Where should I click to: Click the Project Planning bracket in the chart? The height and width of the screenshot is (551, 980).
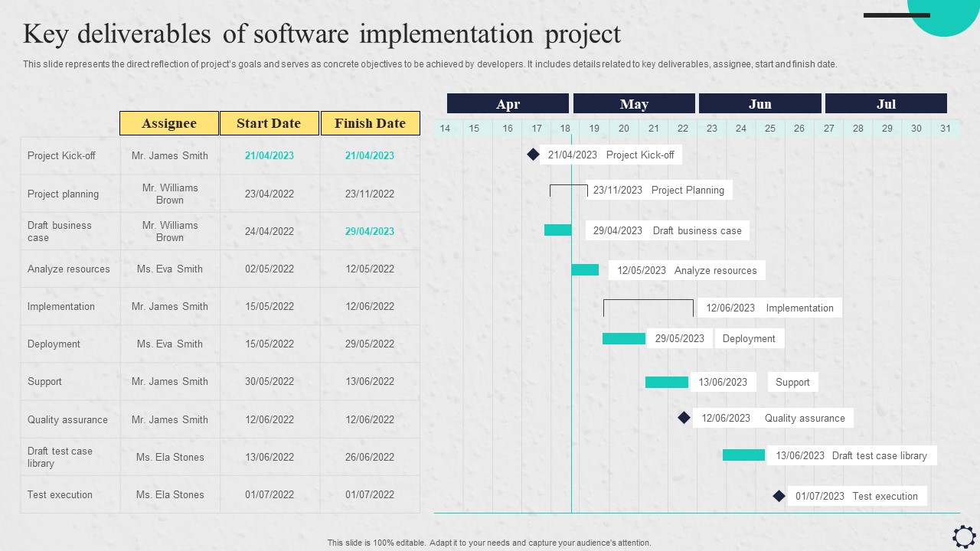point(568,191)
